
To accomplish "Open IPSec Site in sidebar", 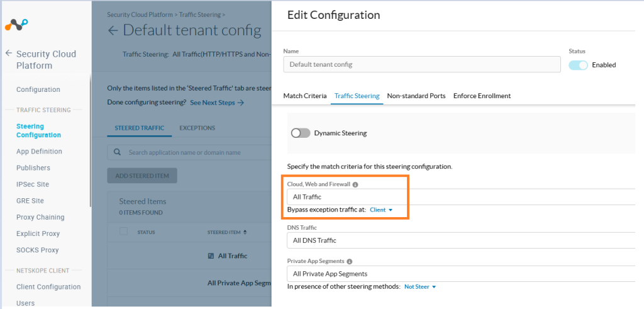I will pyautogui.click(x=33, y=184).
